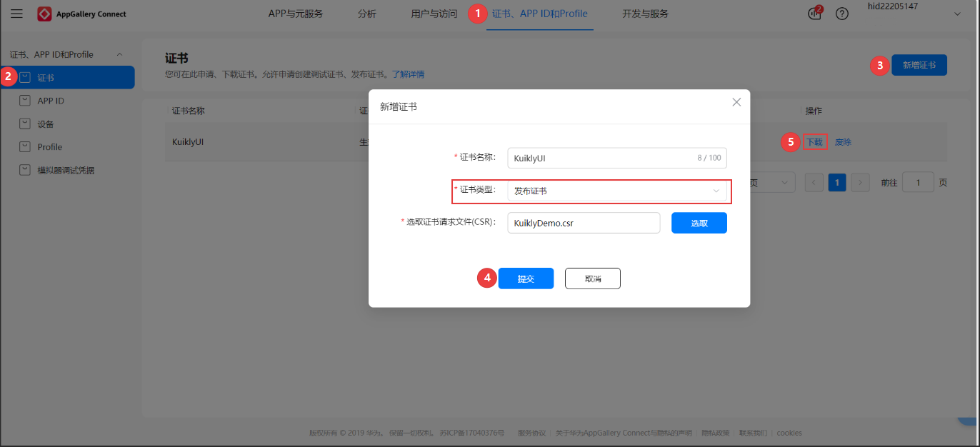Click the 证书名称 input field
The width and height of the screenshot is (980, 447).
tap(617, 158)
